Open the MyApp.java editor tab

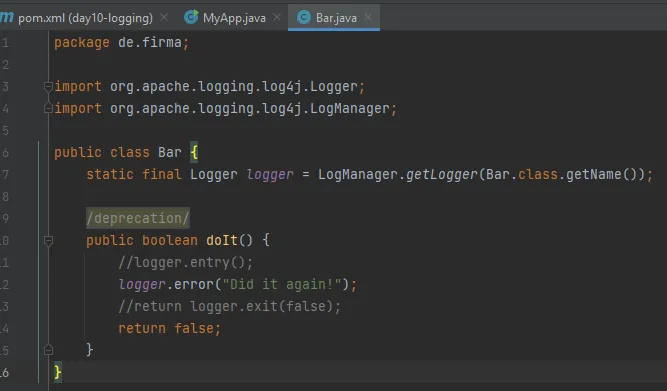[234, 18]
